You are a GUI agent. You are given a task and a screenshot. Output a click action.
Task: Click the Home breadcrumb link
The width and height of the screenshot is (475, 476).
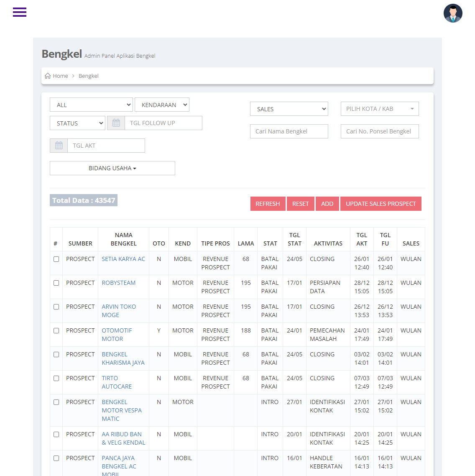60,76
